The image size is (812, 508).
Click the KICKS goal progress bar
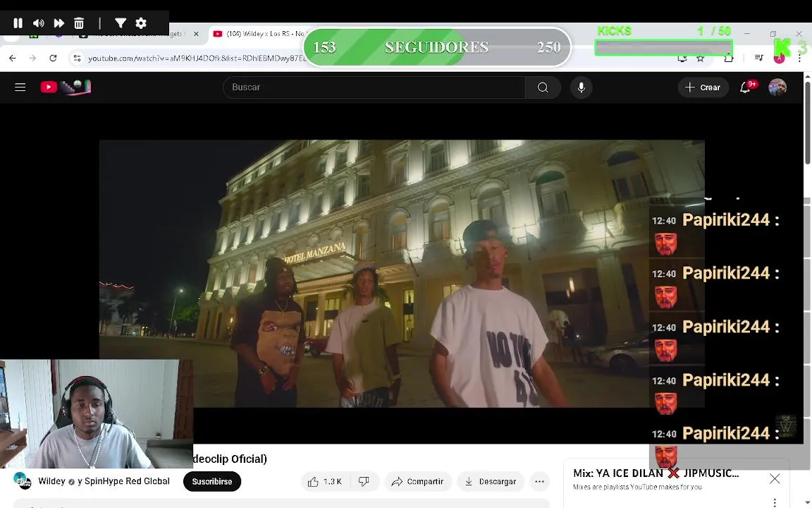pos(663,48)
